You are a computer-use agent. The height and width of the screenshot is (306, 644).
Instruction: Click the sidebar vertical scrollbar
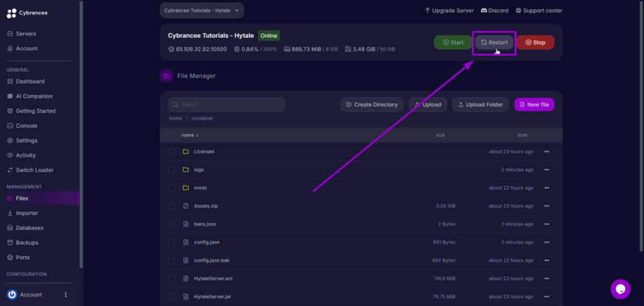tap(81, 126)
